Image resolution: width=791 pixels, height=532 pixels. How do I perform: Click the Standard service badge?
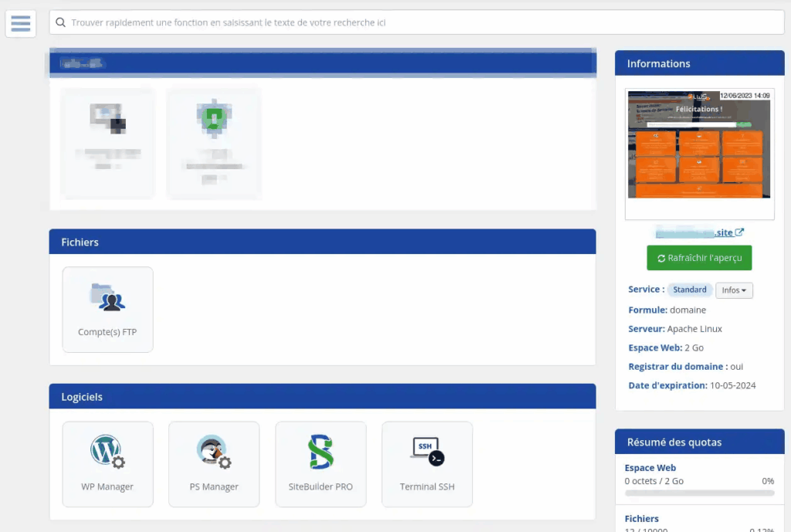click(x=690, y=290)
